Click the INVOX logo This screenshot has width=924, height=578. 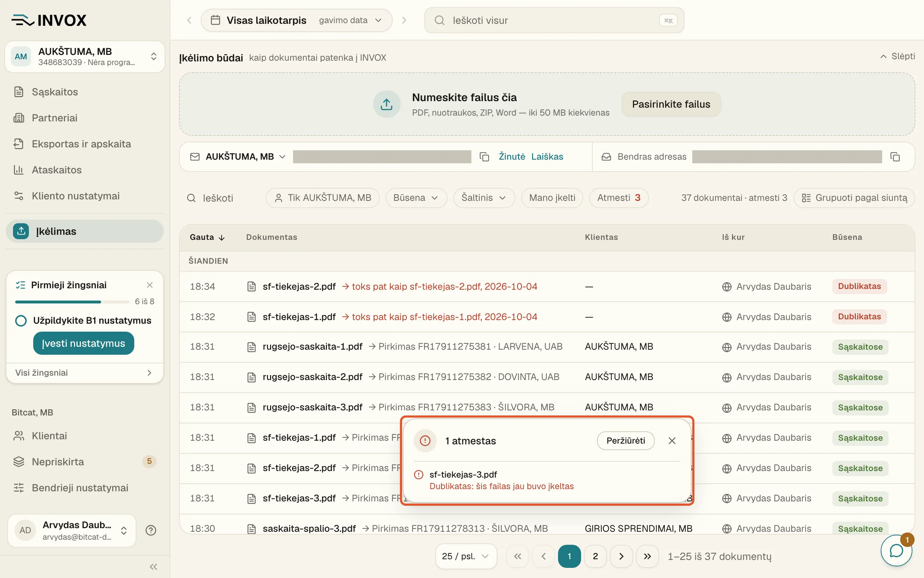(49, 20)
